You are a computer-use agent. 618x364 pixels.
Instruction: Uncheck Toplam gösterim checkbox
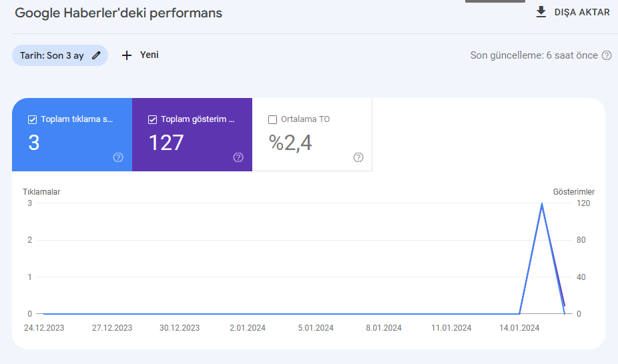tap(153, 119)
